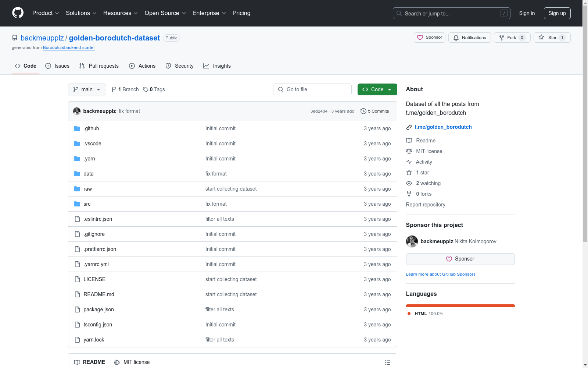The height and width of the screenshot is (368, 588).
Task: Click the fork icon beside 0 forks
Action: tap(409, 194)
